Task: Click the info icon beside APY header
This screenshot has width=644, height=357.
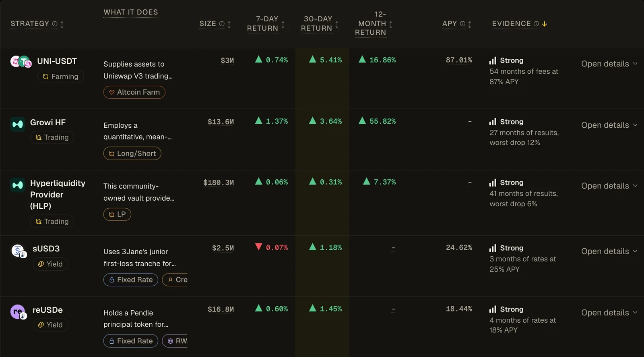Action: click(x=462, y=24)
